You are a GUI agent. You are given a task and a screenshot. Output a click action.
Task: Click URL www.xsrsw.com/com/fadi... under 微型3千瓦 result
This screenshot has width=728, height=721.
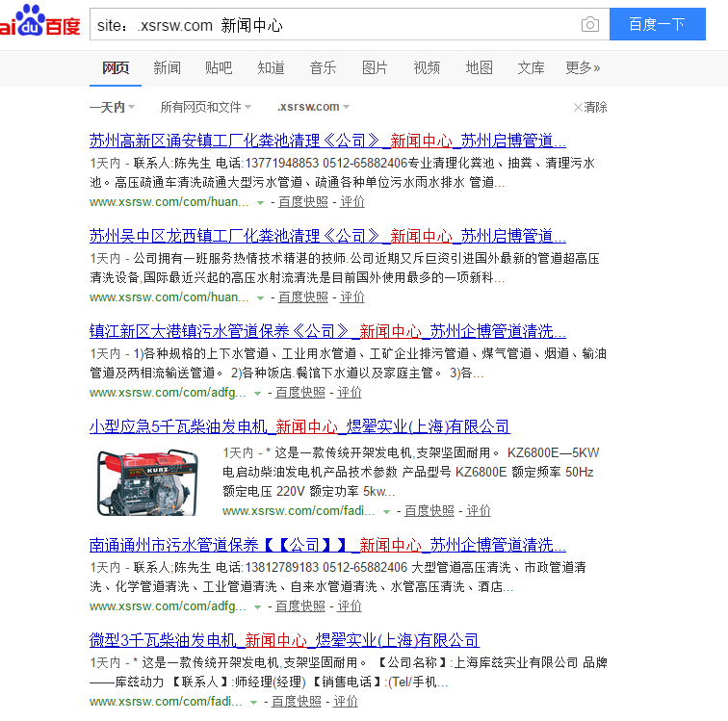point(166,702)
